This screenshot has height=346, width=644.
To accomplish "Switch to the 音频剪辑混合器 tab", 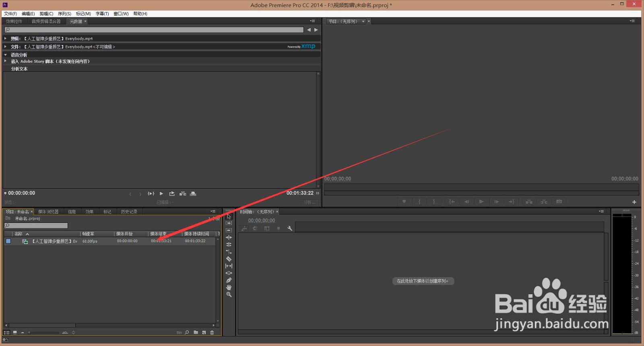I will (46, 21).
